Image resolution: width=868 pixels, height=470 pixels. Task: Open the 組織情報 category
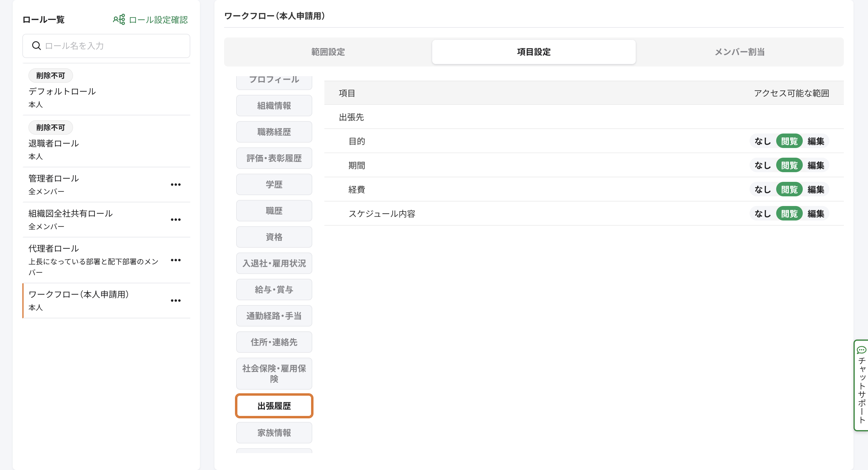click(274, 105)
